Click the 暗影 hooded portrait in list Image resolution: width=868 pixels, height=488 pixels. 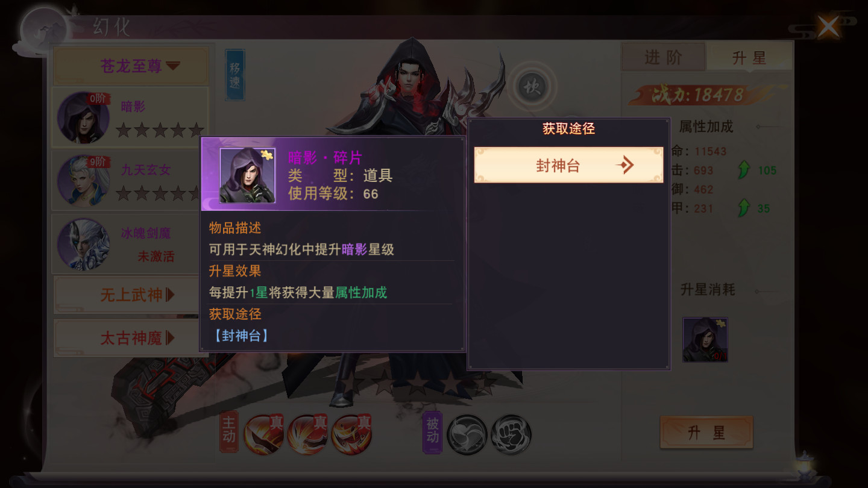coord(83,117)
